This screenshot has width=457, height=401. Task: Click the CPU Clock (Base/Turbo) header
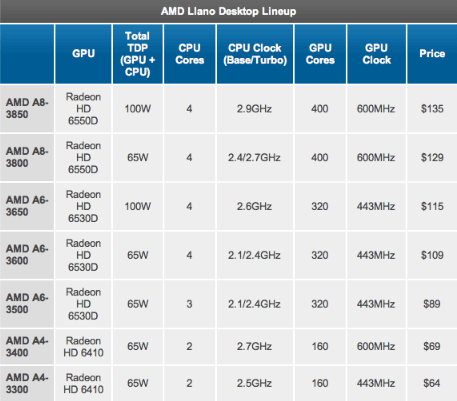(x=255, y=54)
